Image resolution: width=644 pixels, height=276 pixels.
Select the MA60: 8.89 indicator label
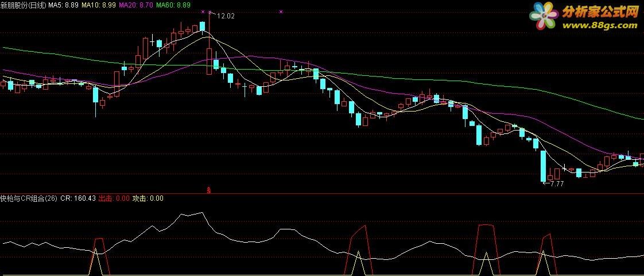pyautogui.click(x=174, y=5)
